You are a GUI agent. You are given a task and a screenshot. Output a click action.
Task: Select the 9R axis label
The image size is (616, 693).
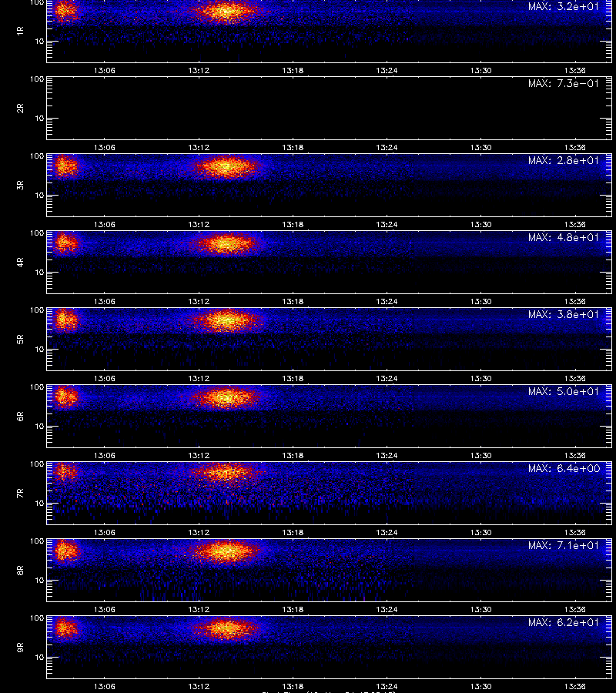click(x=20, y=647)
